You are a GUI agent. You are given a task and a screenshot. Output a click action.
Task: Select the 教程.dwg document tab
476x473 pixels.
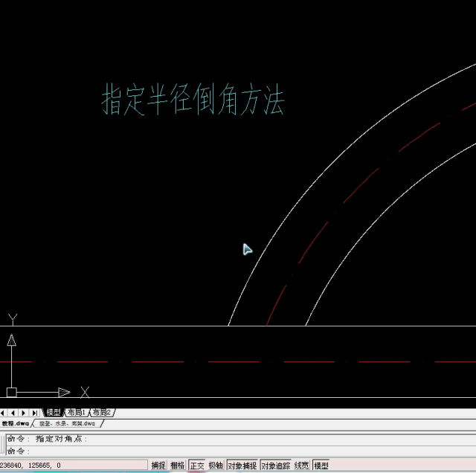(15, 423)
